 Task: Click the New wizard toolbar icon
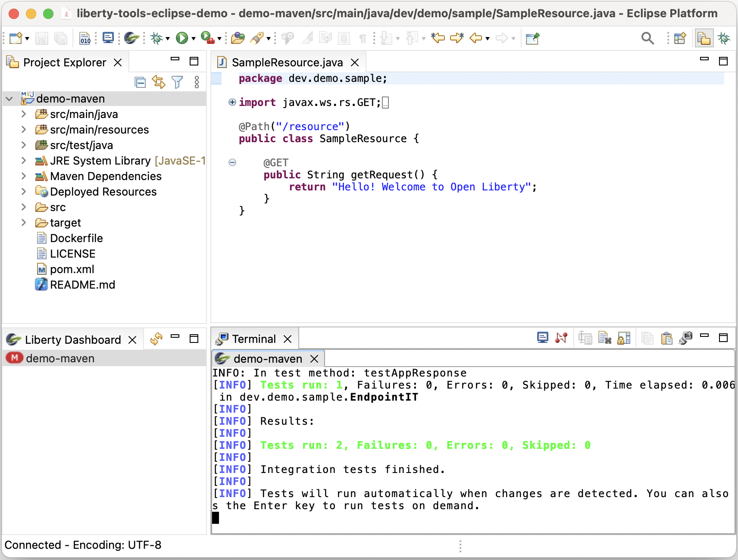[16, 38]
